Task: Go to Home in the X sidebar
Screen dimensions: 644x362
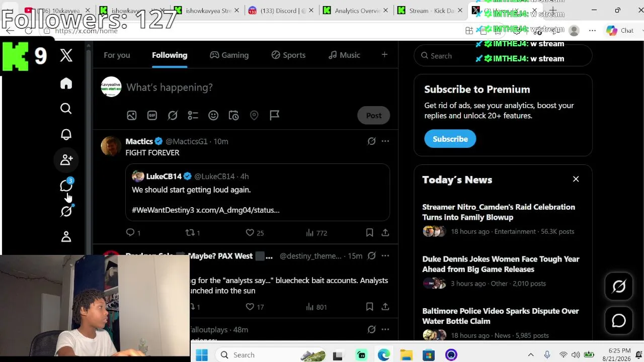Action: coord(66,83)
